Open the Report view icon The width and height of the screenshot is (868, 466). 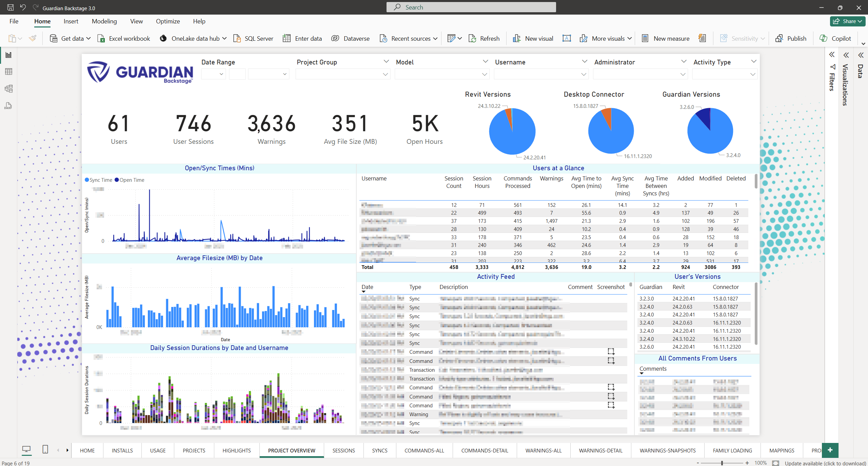[x=8, y=55]
